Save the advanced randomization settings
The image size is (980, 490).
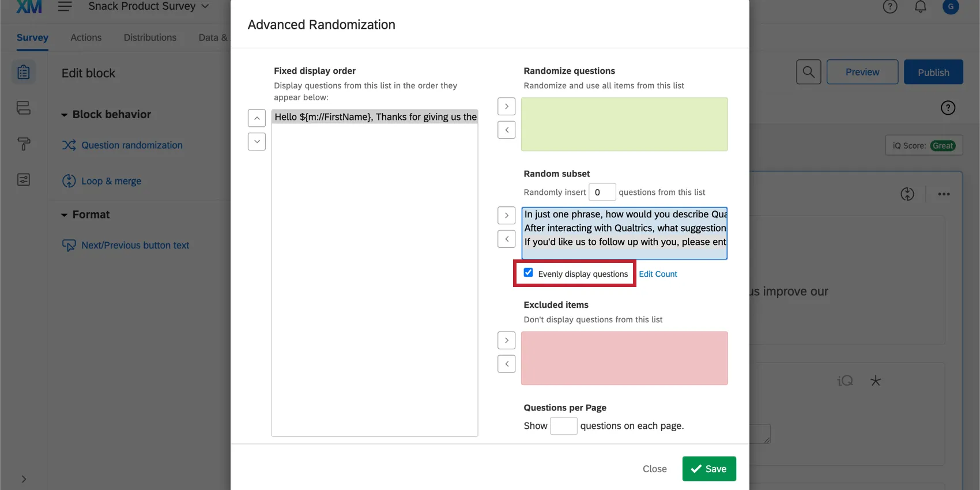pos(708,469)
